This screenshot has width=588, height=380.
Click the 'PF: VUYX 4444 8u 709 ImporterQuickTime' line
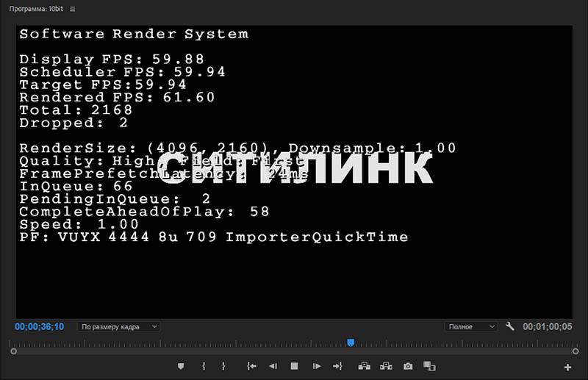click(214, 237)
